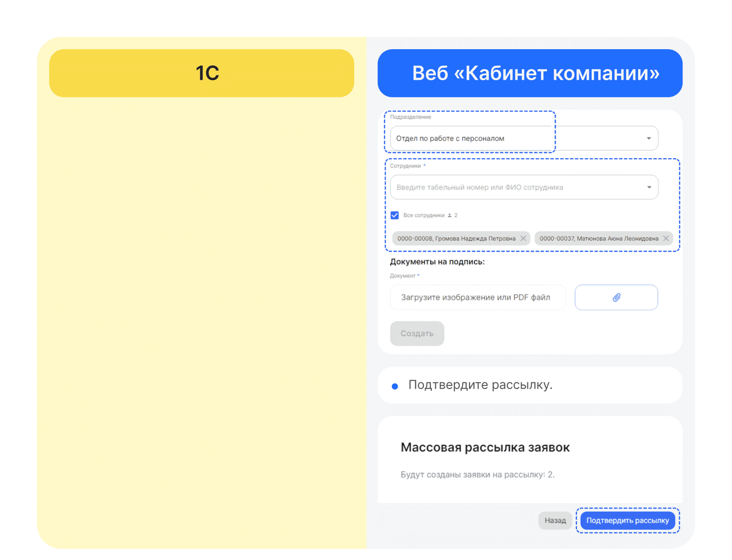Click the Веб «Кабинет компании» header

(530, 73)
